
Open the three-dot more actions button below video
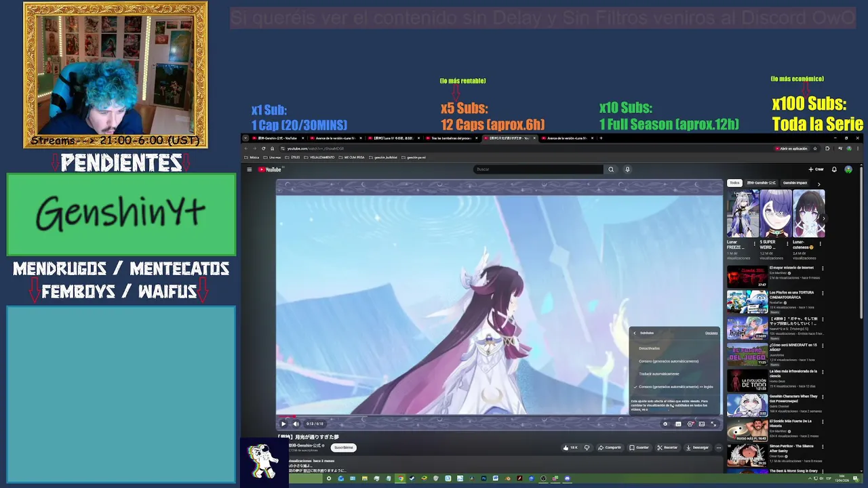click(x=718, y=447)
